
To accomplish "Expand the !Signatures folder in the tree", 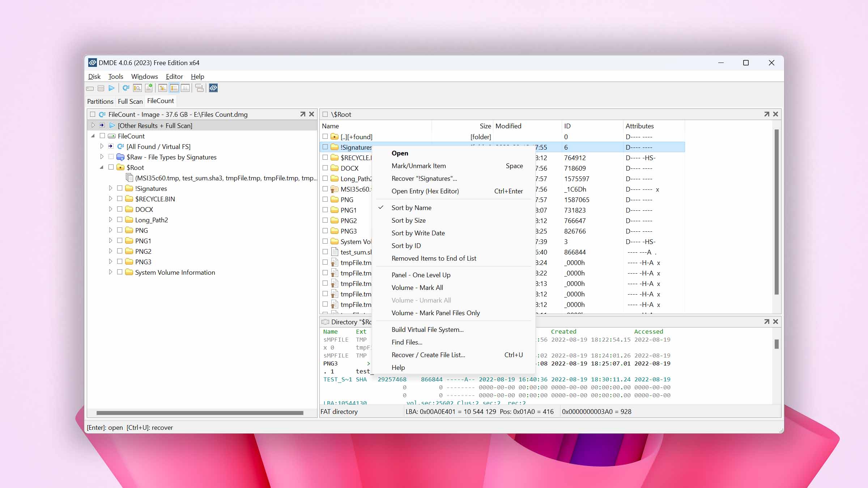I will [x=111, y=188].
